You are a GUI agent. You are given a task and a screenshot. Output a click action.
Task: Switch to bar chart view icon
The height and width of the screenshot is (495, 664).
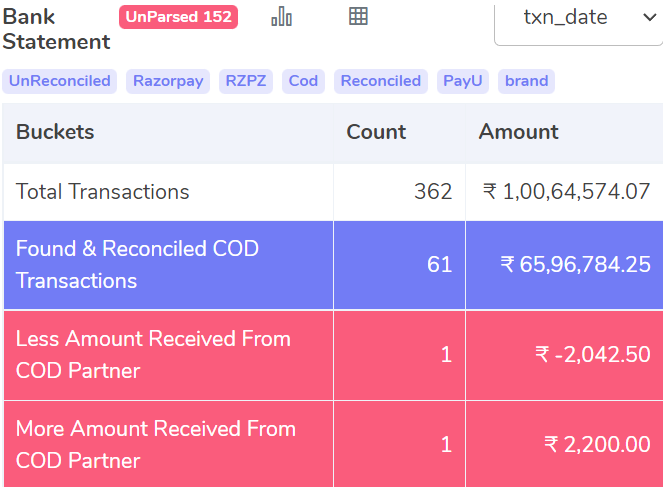click(282, 17)
